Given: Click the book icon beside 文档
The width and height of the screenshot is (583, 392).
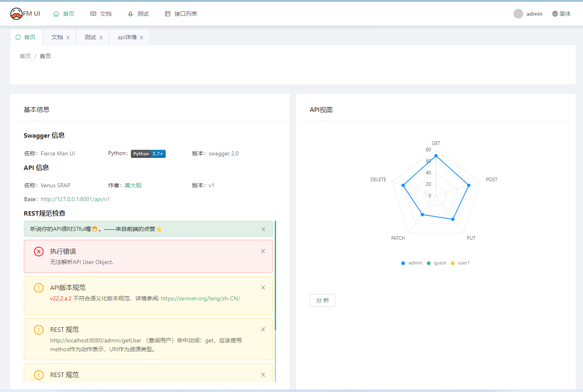Looking at the screenshot, I should [93, 14].
